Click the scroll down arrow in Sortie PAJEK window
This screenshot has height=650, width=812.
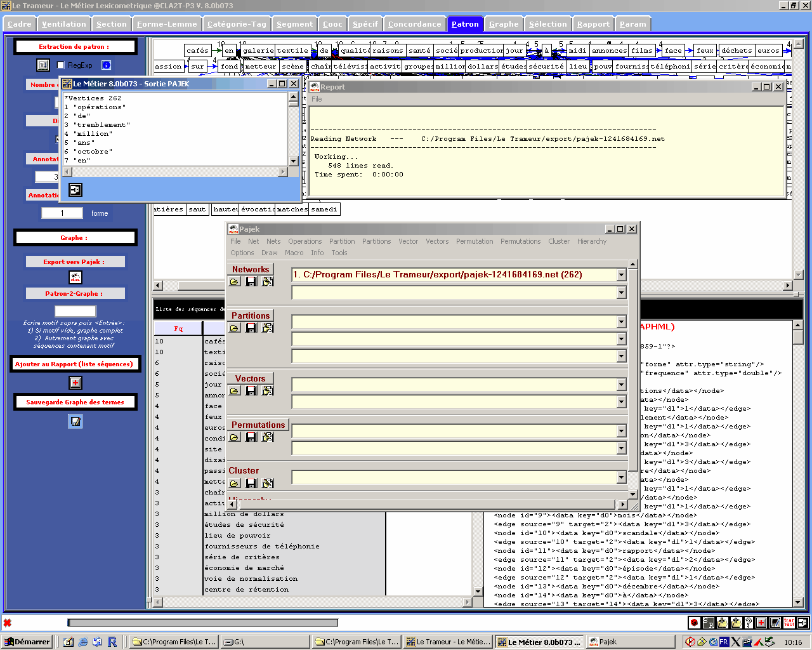point(293,161)
